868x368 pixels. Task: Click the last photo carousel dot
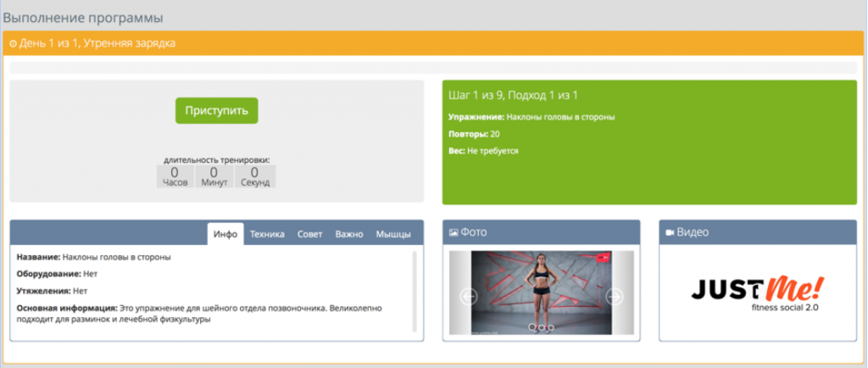(550, 327)
